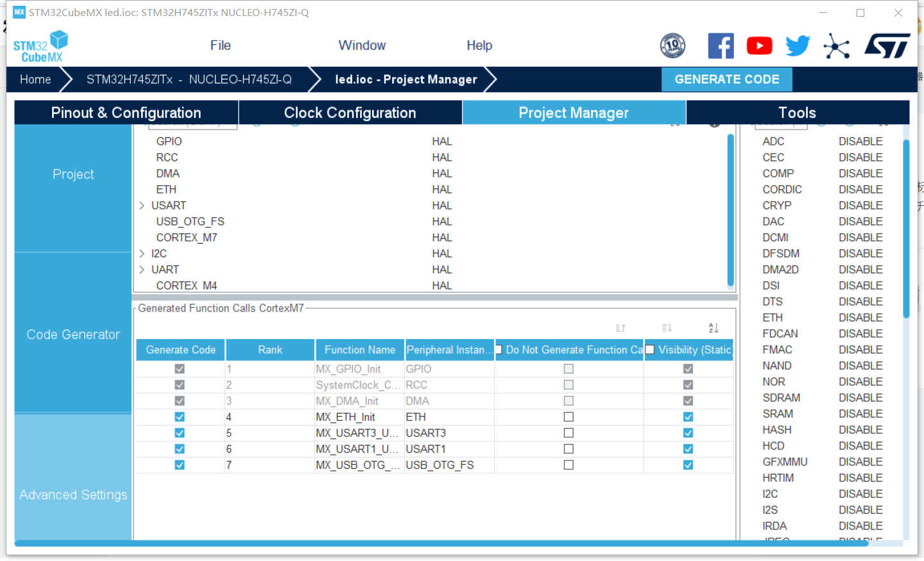Check Do Not Generate for ETH row
Image resolution: width=924 pixels, height=561 pixels.
pyautogui.click(x=569, y=417)
